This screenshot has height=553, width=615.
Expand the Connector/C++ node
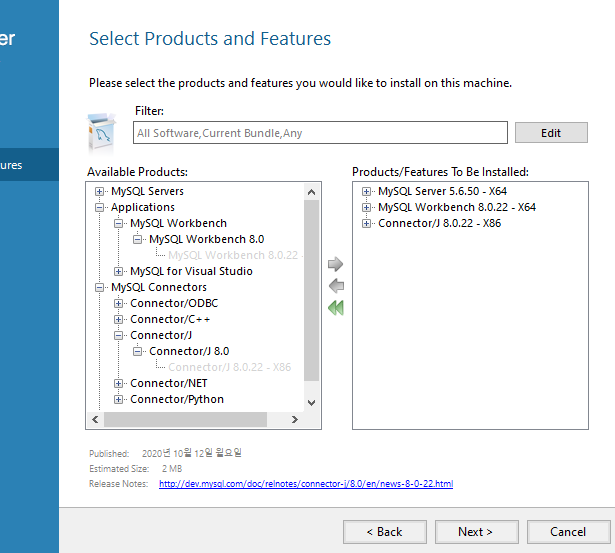point(118,320)
